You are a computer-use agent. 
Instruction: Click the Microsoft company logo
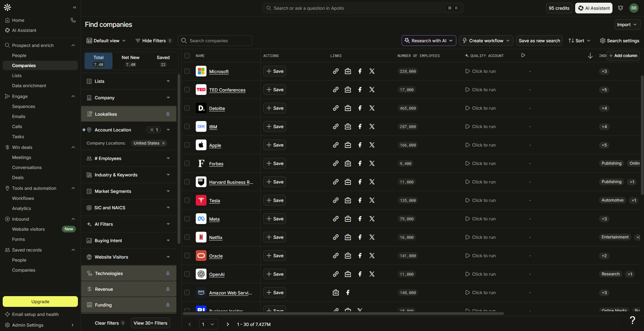click(201, 71)
